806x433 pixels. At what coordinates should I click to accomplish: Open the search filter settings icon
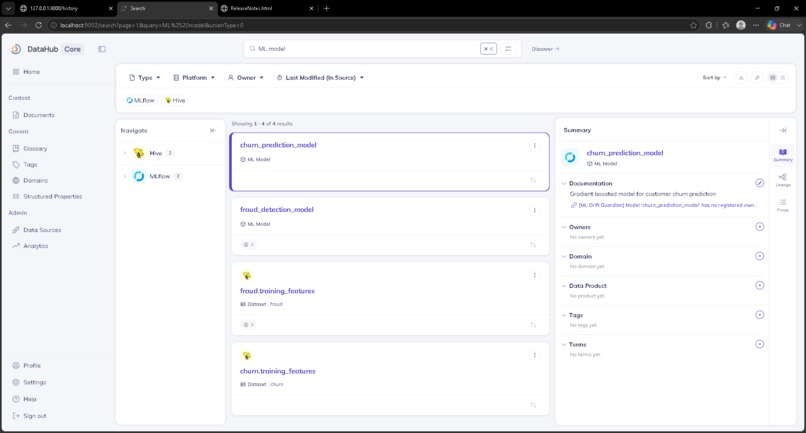508,49
